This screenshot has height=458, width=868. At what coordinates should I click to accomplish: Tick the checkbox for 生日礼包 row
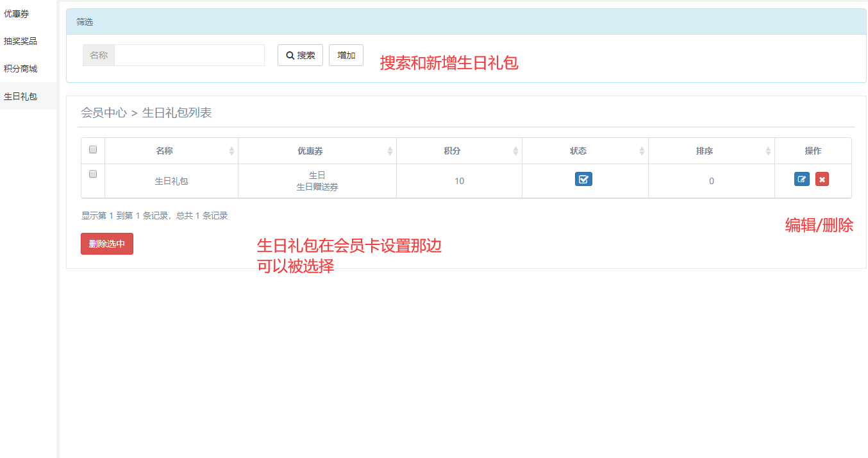[93, 174]
